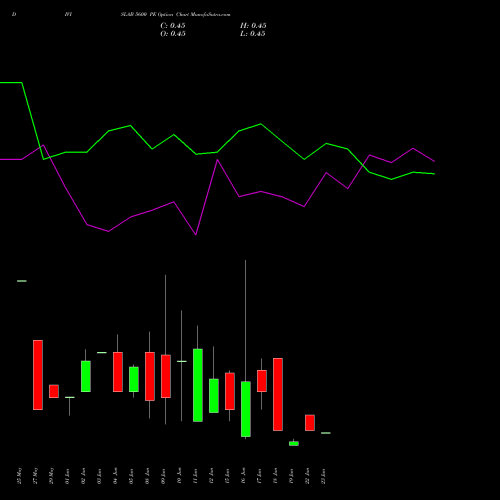Select the green candlestick above 12 Jun
The image size is (500, 500).
[x=214, y=396]
